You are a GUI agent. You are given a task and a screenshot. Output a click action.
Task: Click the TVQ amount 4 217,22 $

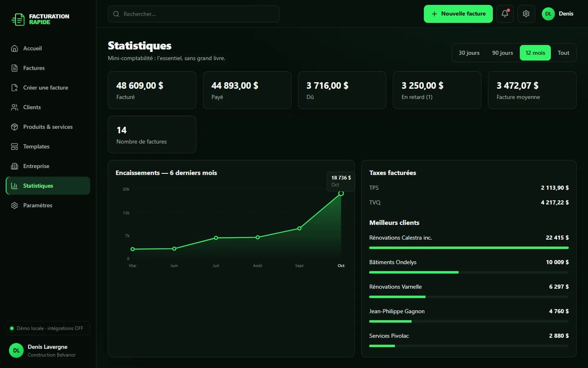(x=555, y=202)
